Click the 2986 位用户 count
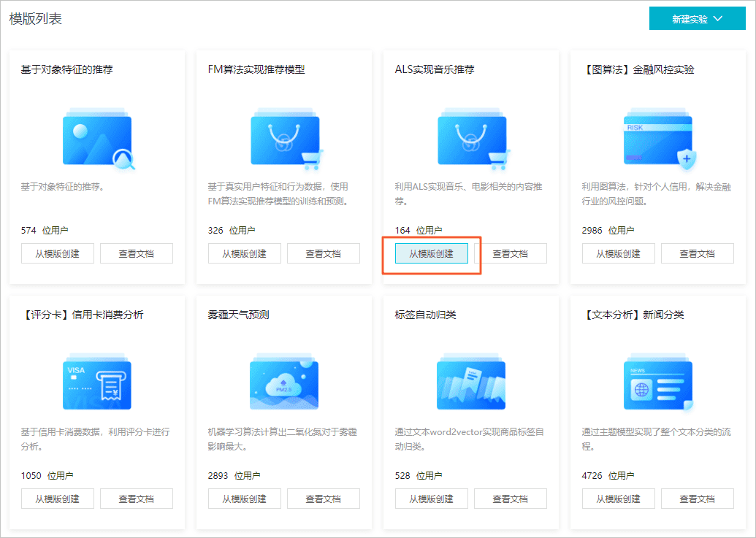This screenshot has width=756, height=538. [608, 230]
